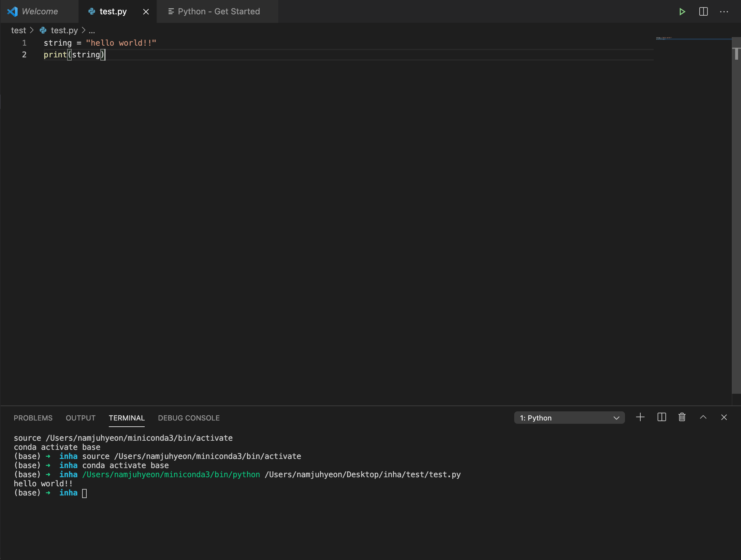The width and height of the screenshot is (741, 560).
Task: Kill terminal with the trash icon
Action: 682,417
